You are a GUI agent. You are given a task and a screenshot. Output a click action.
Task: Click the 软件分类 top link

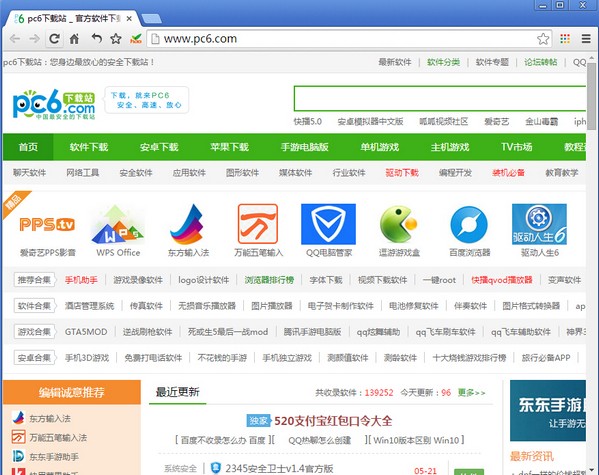pos(444,62)
